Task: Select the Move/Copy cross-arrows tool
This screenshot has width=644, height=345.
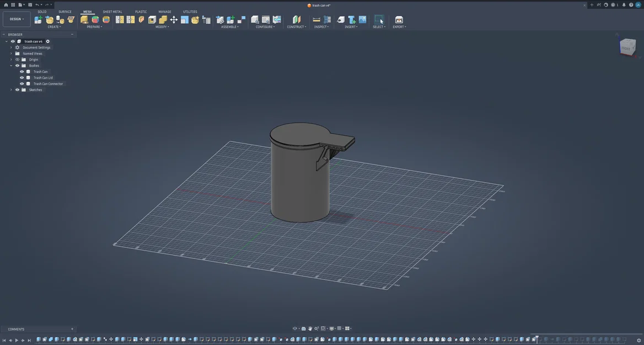Action: [x=174, y=20]
